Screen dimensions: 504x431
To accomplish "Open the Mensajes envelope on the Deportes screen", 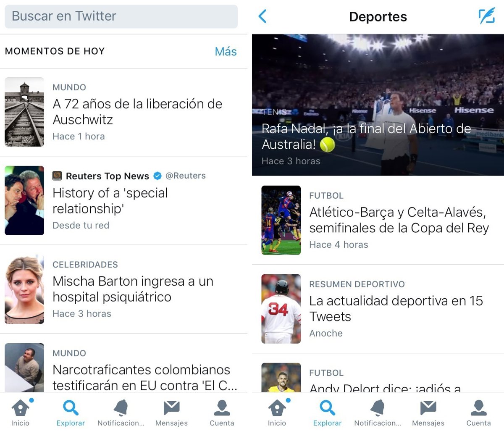I will pyautogui.click(x=428, y=408).
